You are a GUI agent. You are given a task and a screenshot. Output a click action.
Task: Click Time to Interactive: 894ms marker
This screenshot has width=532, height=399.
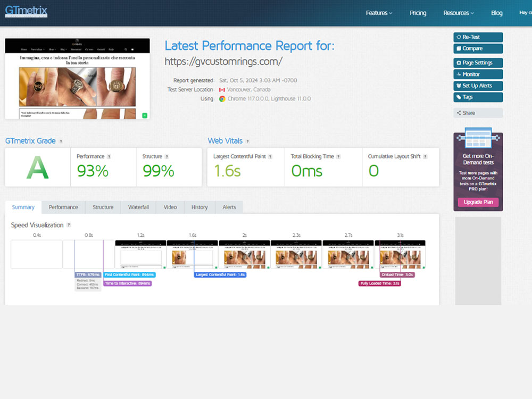[127, 284]
